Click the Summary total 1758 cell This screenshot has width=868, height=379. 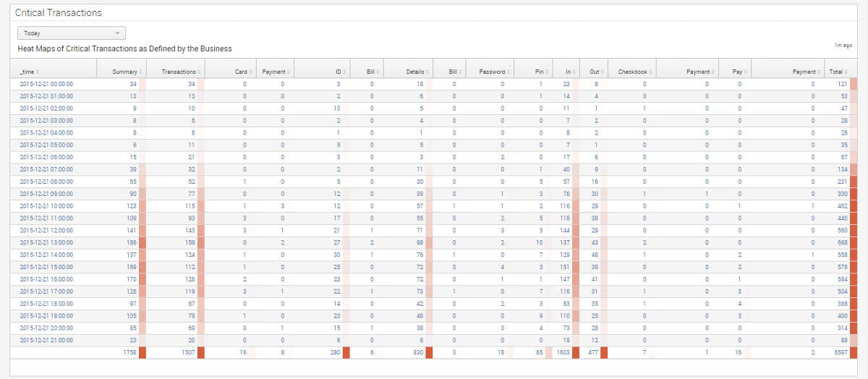click(x=127, y=352)
